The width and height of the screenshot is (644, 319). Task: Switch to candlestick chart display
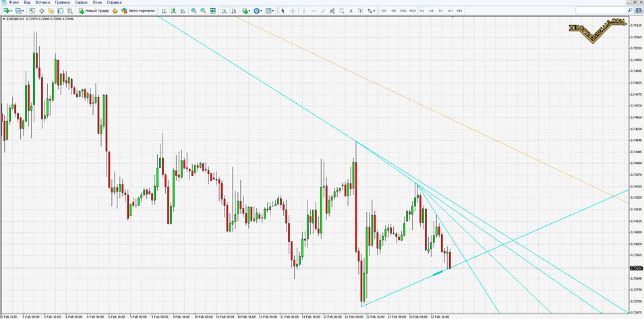(x=173, y=11)
